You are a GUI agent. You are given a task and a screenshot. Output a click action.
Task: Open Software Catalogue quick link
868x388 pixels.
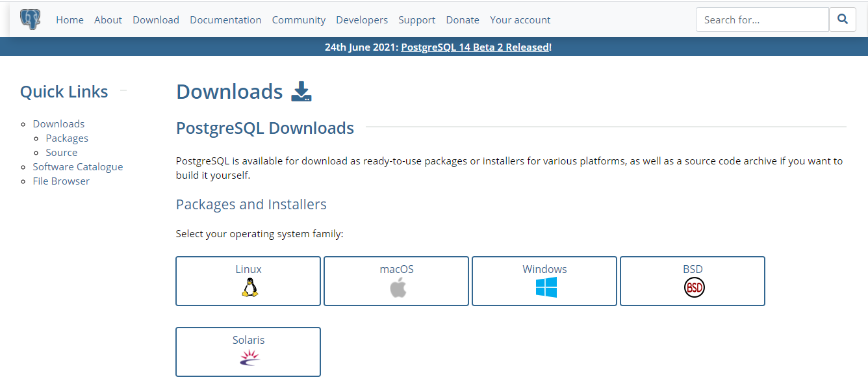pos(78,166)
